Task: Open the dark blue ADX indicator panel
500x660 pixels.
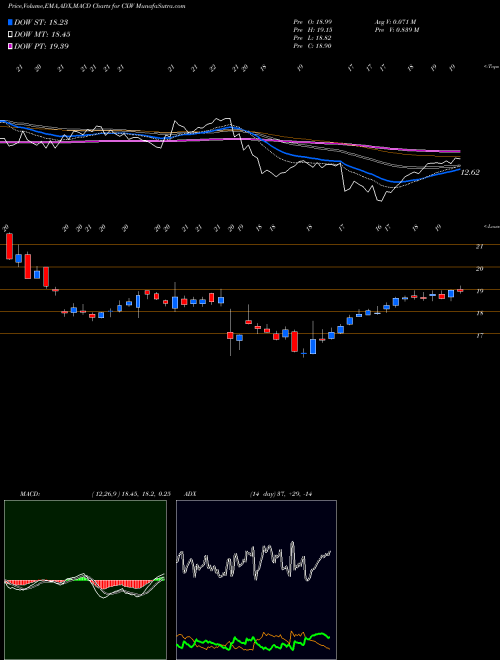Action: click(x=256, y=580)
